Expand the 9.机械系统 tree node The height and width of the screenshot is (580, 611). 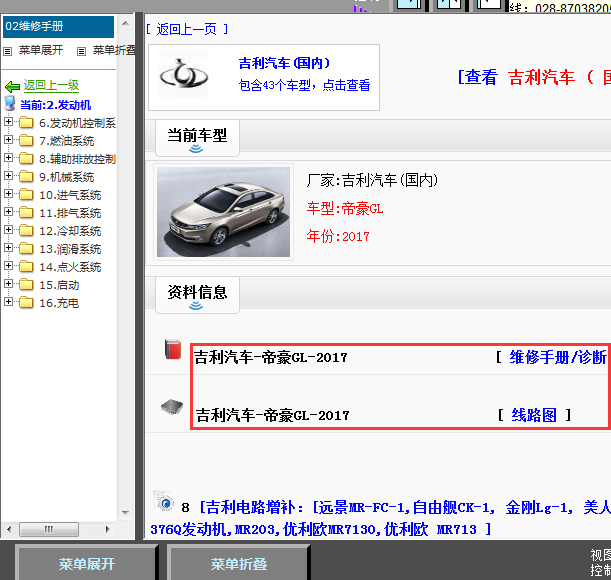[x=8, y=176]
